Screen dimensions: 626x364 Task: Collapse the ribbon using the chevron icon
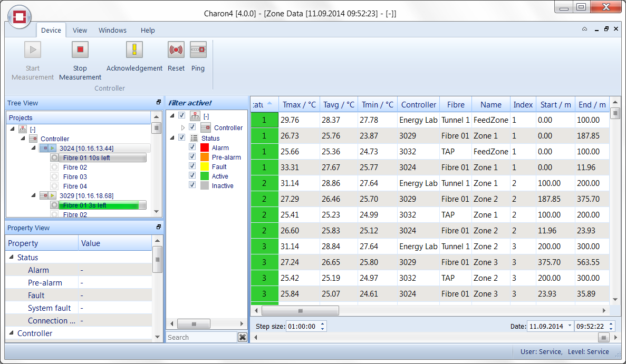coord(584,28)
